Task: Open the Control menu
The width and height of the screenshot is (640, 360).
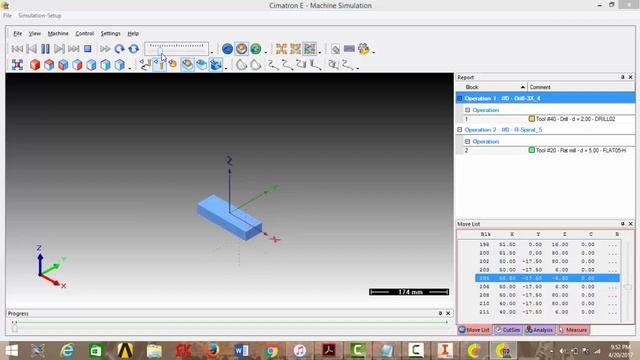Action: [84, 33]
